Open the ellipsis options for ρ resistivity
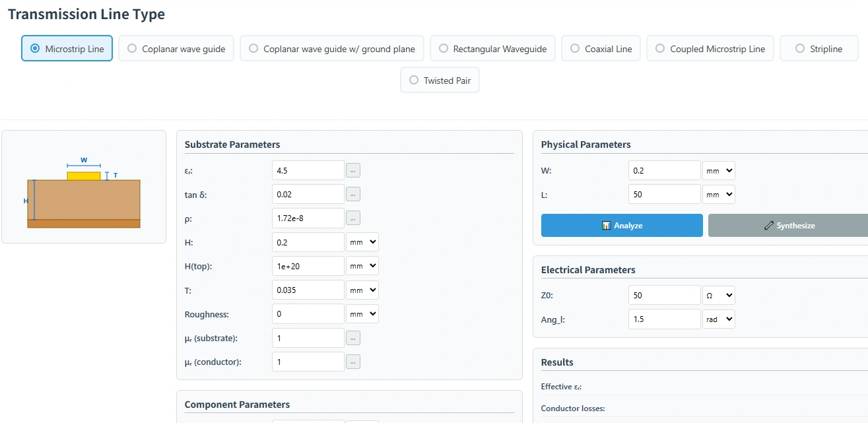This screenshot has height=423, width=868. tap(353, 218)
